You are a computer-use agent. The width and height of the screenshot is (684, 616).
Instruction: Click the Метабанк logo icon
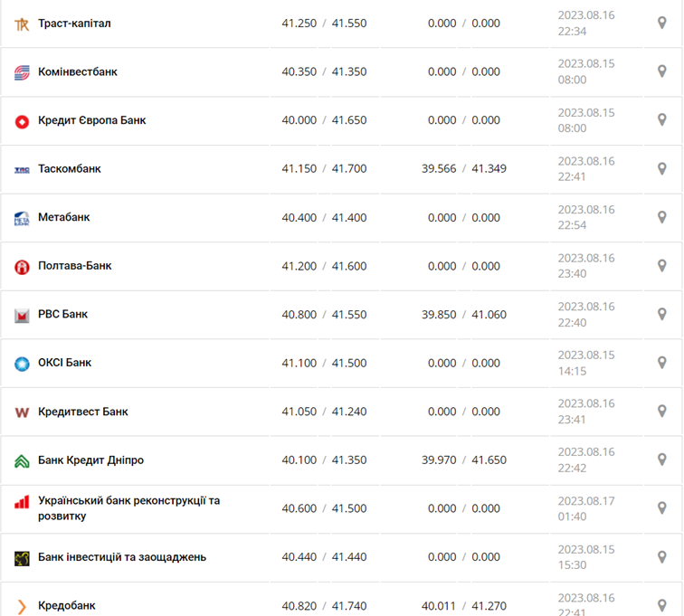(22, 218)
